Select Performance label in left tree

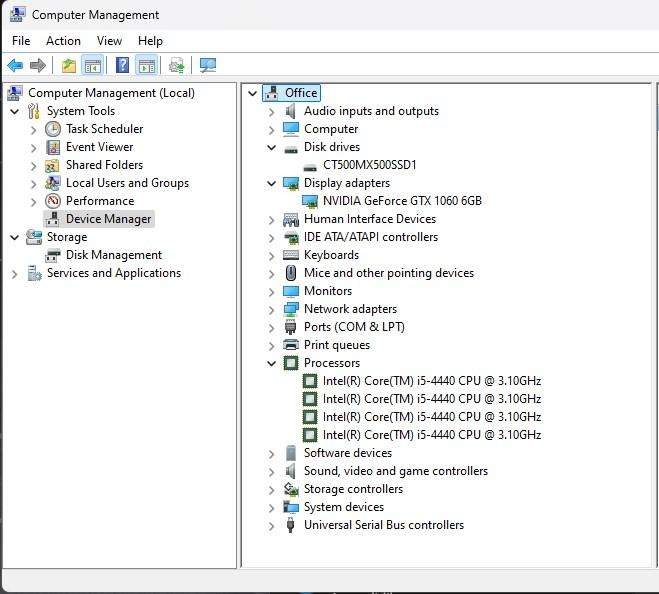pyautogui.click(x=100, y=201)
